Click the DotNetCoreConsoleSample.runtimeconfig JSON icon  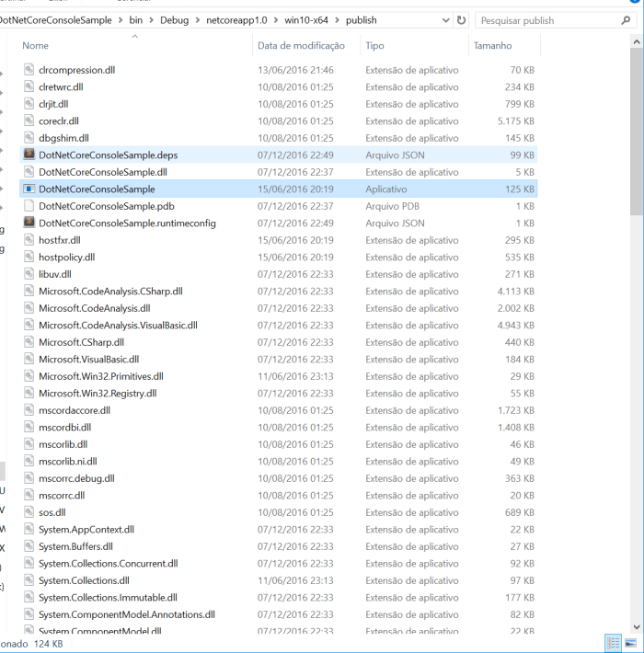click(29, 223)
